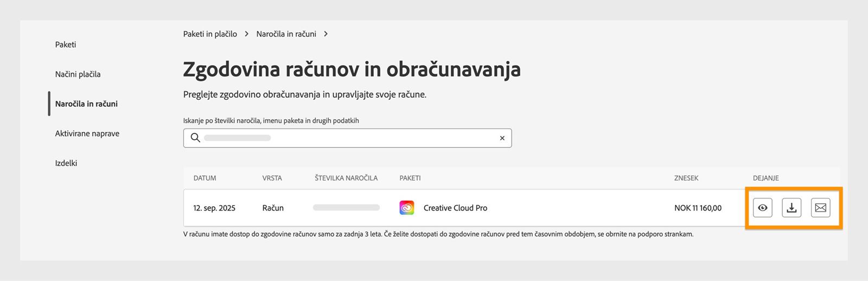868x281 pixels.
Task: Click the DATUM column header
Action: point(205,178)
